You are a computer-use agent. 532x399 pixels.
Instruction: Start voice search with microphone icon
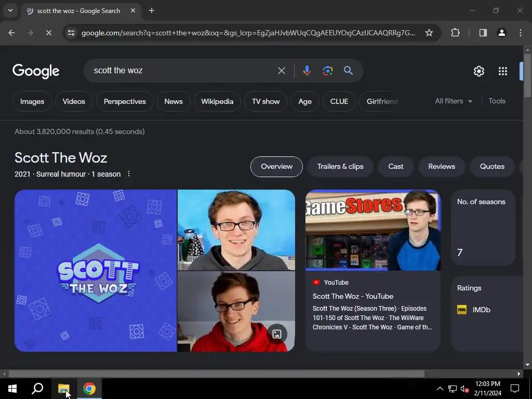coord(307,71)
